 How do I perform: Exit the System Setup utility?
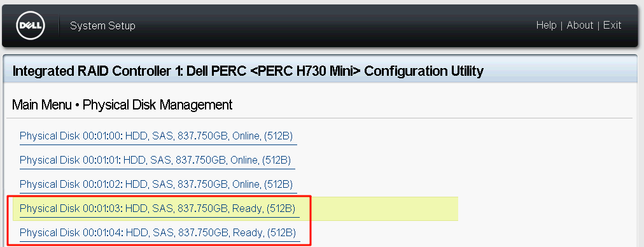[x=612, y=25]
